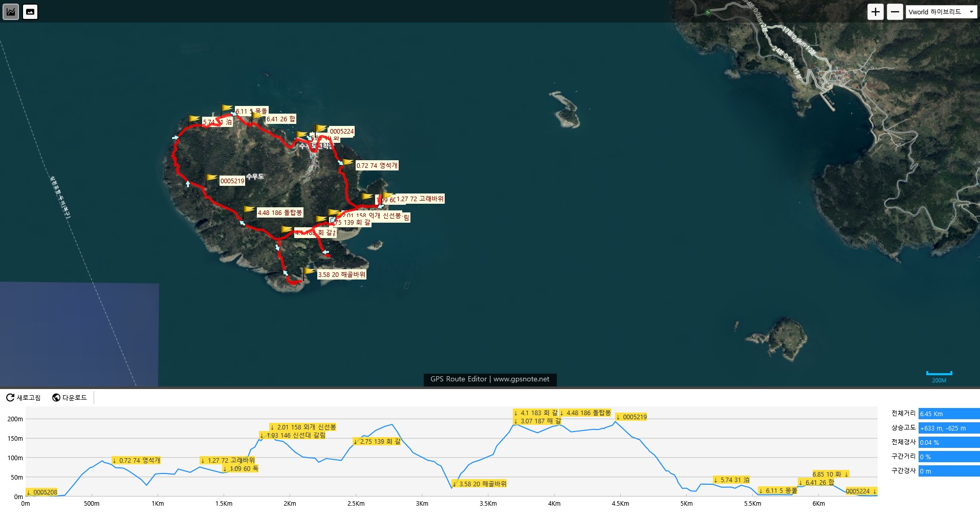Click the chart marker 3.58 20 해골바위
The width and height of the screenshot is (980, 517).
(480, 484)
